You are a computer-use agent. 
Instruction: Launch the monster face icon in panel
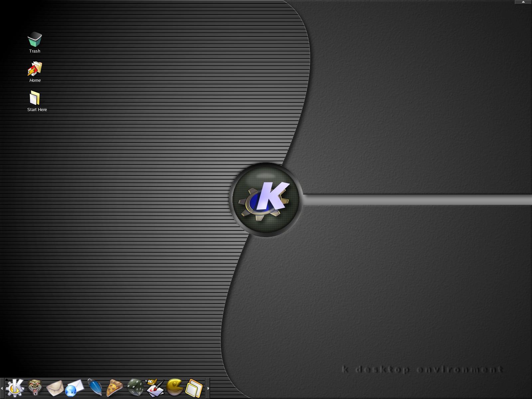pos(35,388)
